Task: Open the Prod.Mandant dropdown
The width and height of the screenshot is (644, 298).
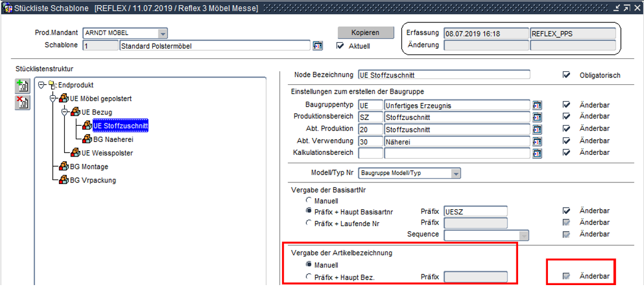Action: coord(162,33)
